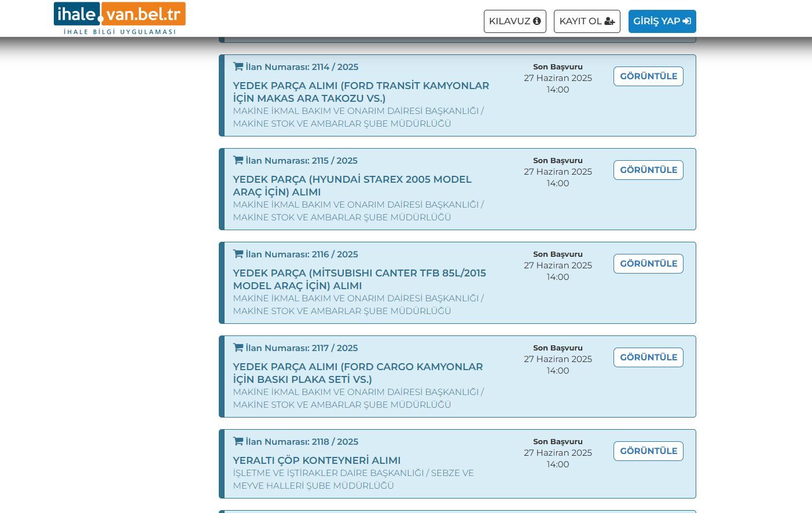812x513 pixels.
Task: Click the cart icon for listing 2116 / 2025
Action: tap(238, 254)
